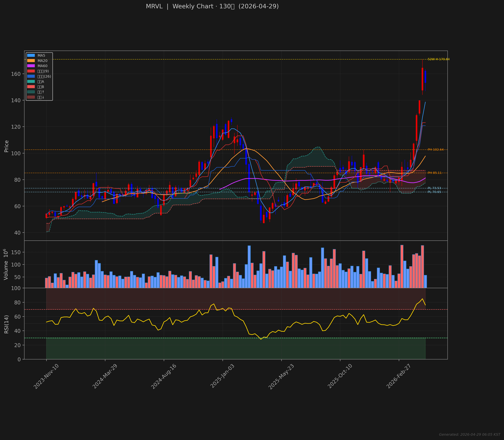The image size is (504, 440).
Task: Click the PH 85.11 price label
Action: click(x=434, y=173)
